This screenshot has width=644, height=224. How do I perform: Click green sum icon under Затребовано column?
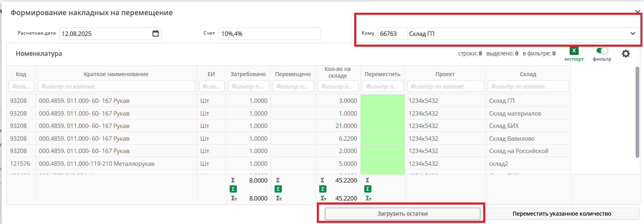pyautogui.click(x=233, y=189)
